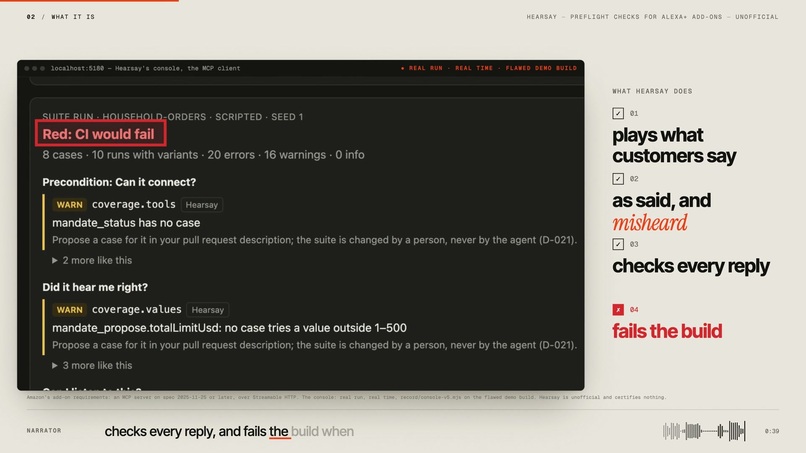Viewport: 806px width, 453px height.
Task: Click the 'localhost:5180' console window title
Action: click(145, 68)
